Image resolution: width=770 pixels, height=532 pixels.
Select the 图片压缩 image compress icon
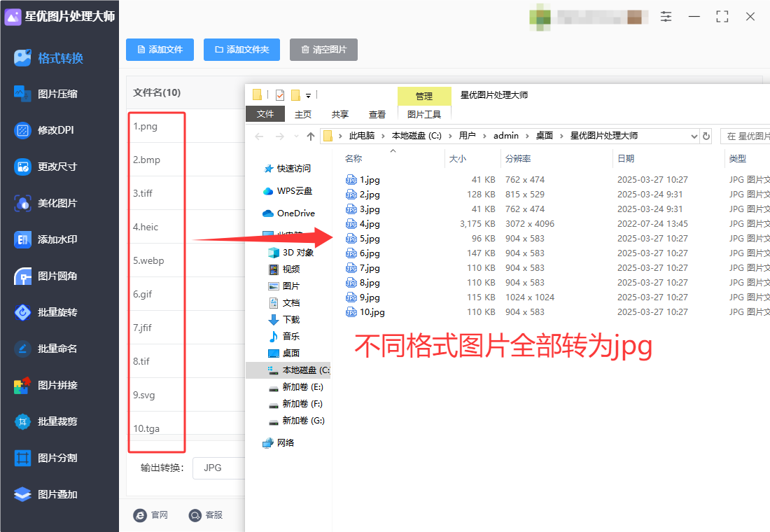tap(22, 93)
